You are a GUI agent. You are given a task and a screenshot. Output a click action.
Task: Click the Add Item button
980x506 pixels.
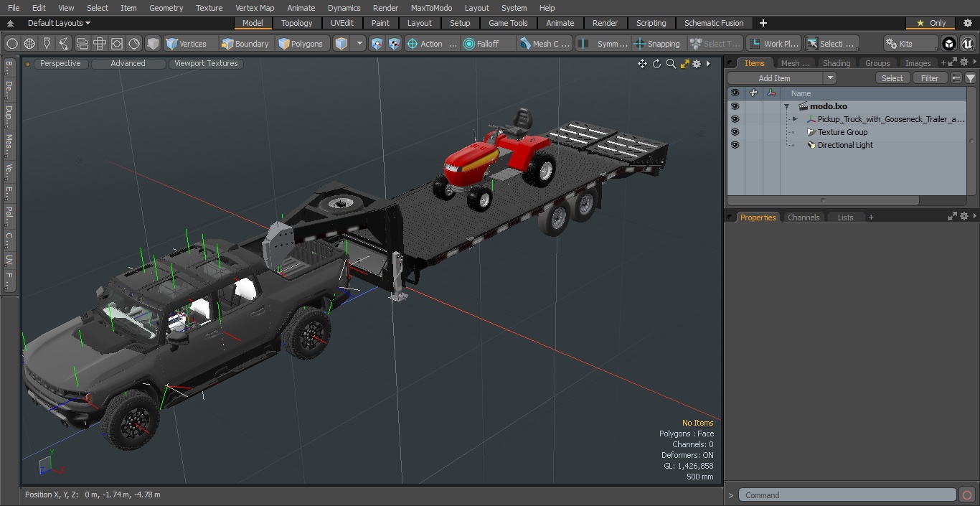click(774, 78)
